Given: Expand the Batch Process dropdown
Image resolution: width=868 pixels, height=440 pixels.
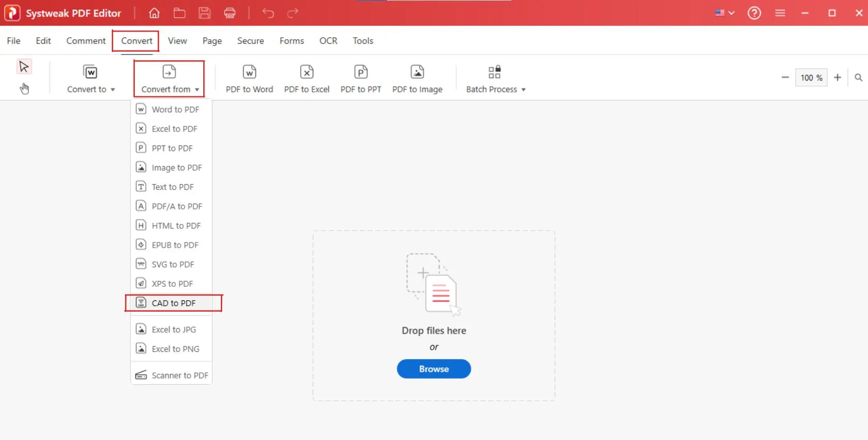Looking at the screenshot, I should (x=495, y=79).
